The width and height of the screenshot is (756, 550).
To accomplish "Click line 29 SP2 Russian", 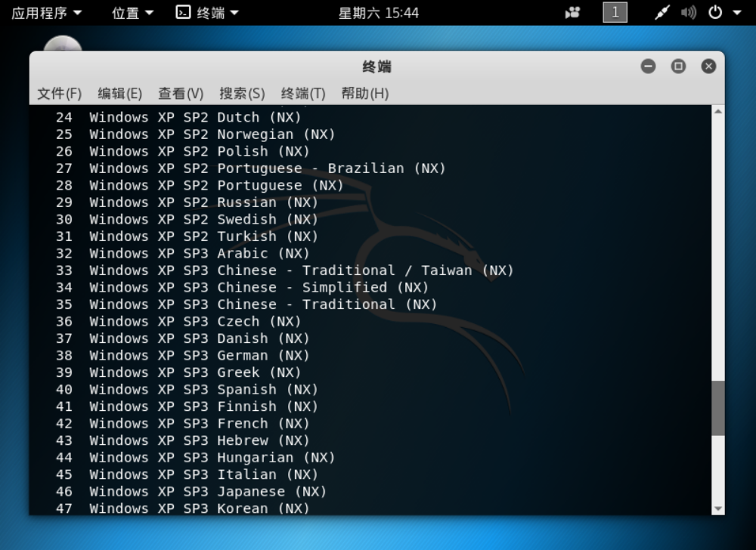I will (x=187, y=202).
